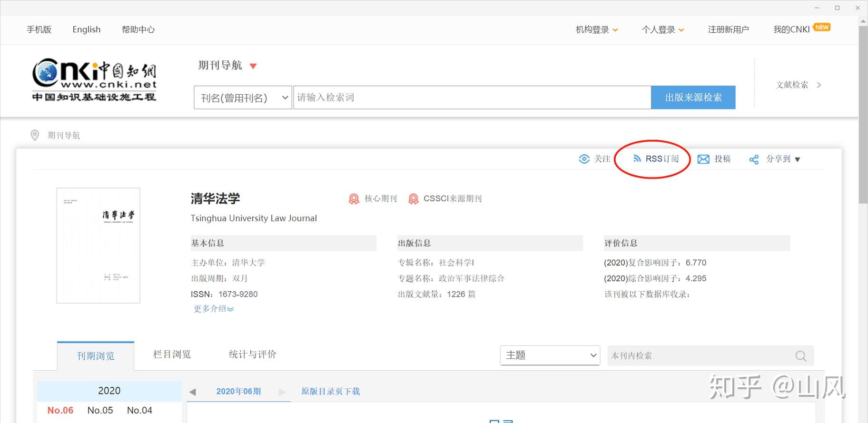Image resolution: width=868 pixels, height=423 pixels.
Task: Open the 帮助中心 link
Action: 138,30
